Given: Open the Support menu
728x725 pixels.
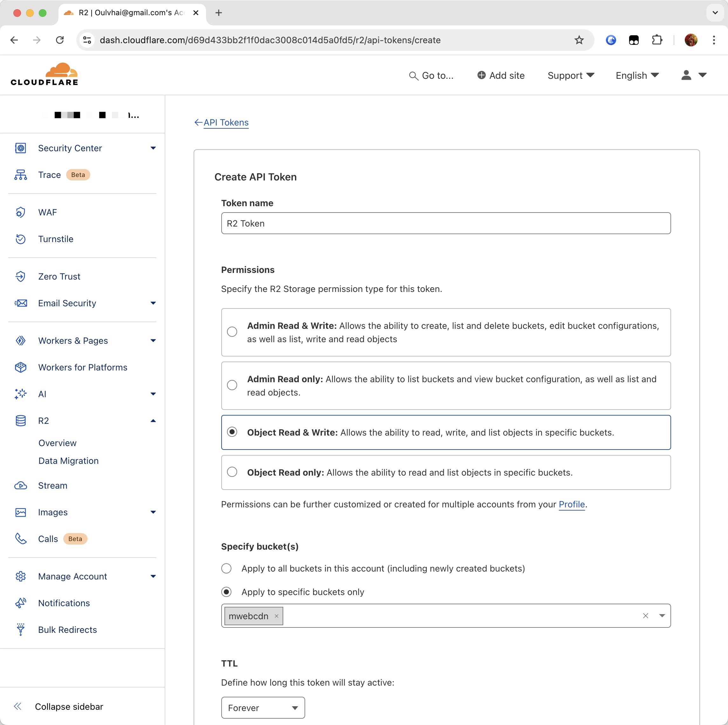Looking at the screenshot, I should coord(571,75).
